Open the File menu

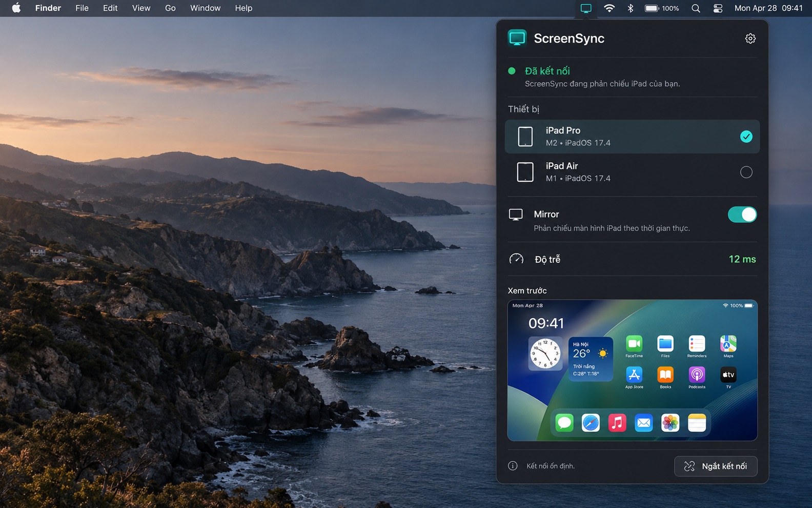(x=82, y=8)
